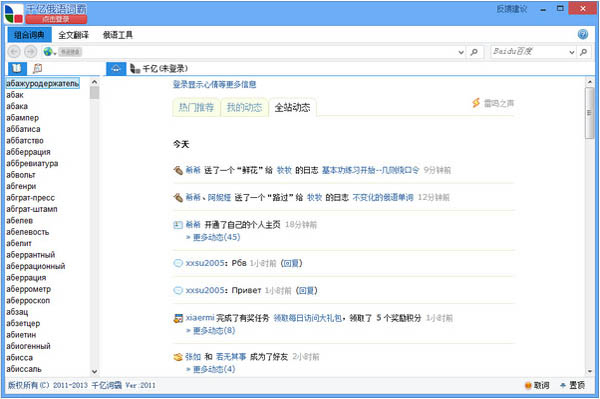Screen dimensions: 600x399
Task: Click the red 点击登录 login button
Action: (56, 20)
